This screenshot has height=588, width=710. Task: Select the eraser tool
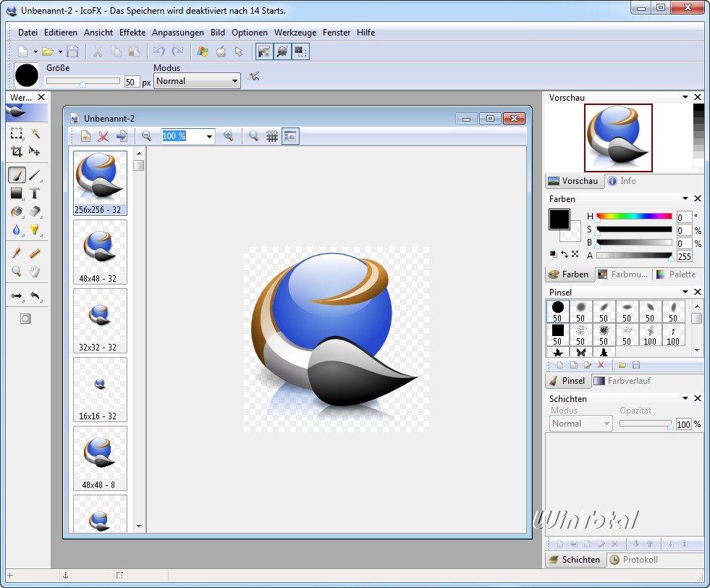[35, 211]
